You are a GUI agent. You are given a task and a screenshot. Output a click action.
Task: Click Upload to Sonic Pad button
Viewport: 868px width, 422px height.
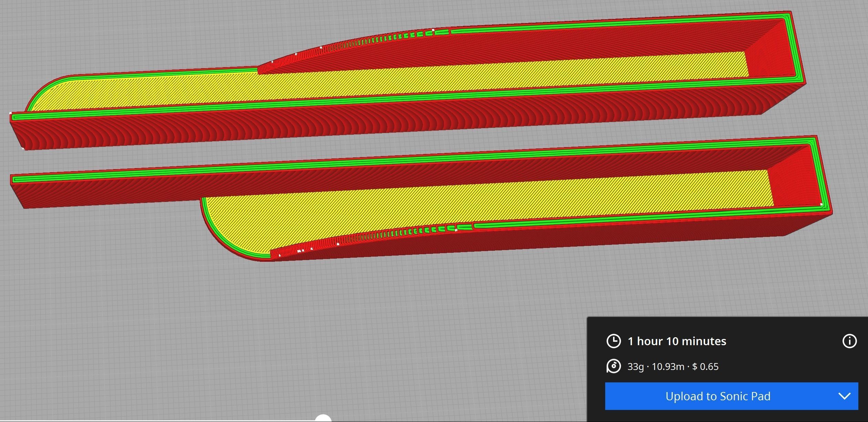[717, 396]
